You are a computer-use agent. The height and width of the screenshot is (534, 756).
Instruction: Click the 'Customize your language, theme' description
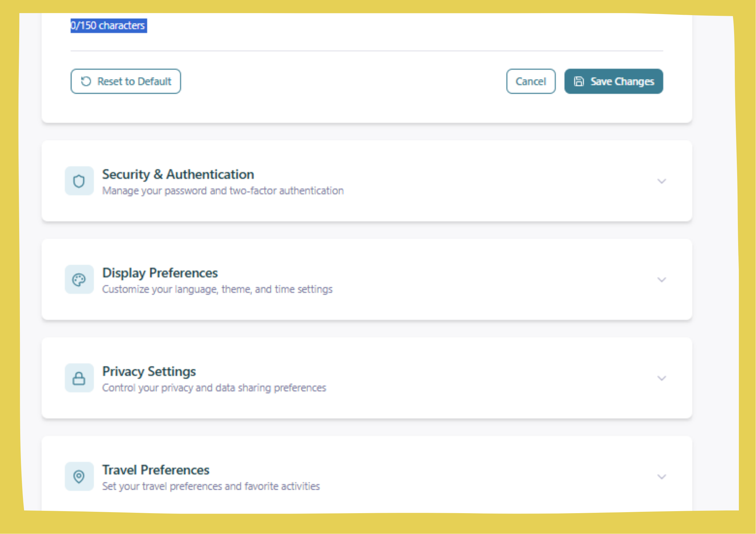[217, 289]
